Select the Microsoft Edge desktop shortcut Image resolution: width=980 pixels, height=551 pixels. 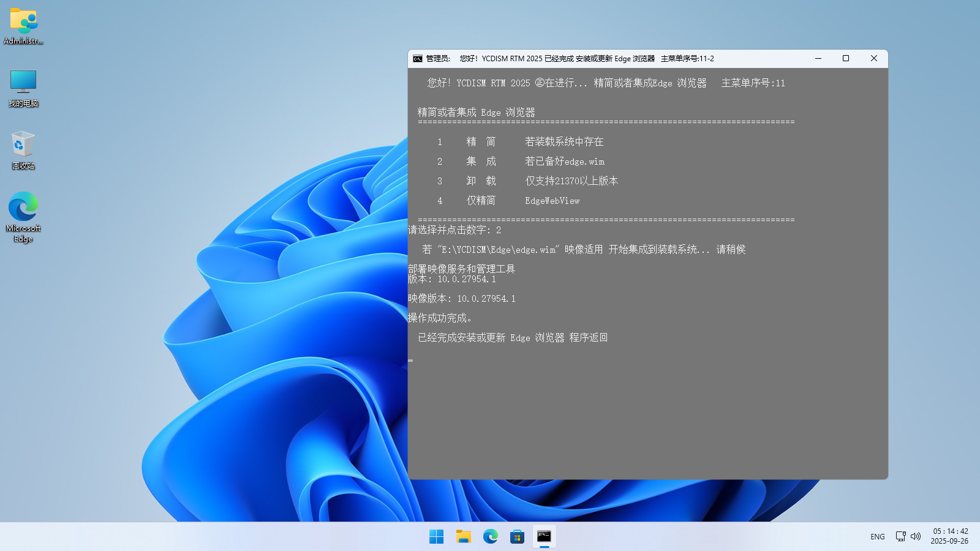pos(23,217)
